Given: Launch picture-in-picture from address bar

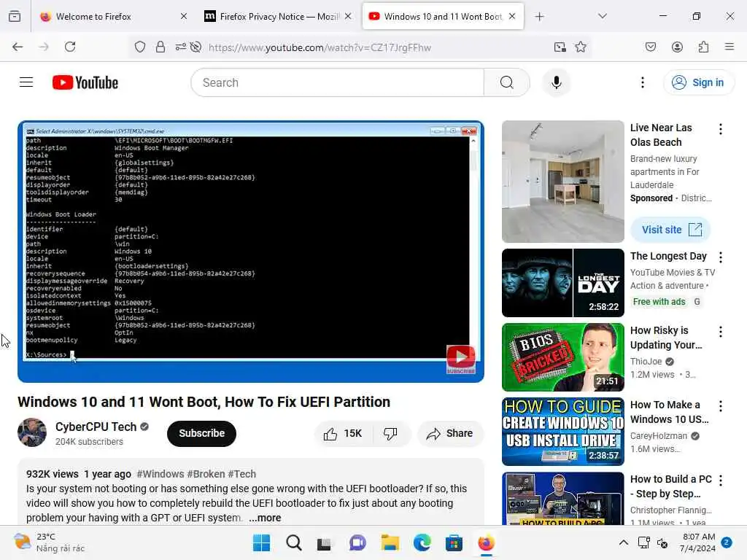Looking at the screenshot, I should (560, 47).
